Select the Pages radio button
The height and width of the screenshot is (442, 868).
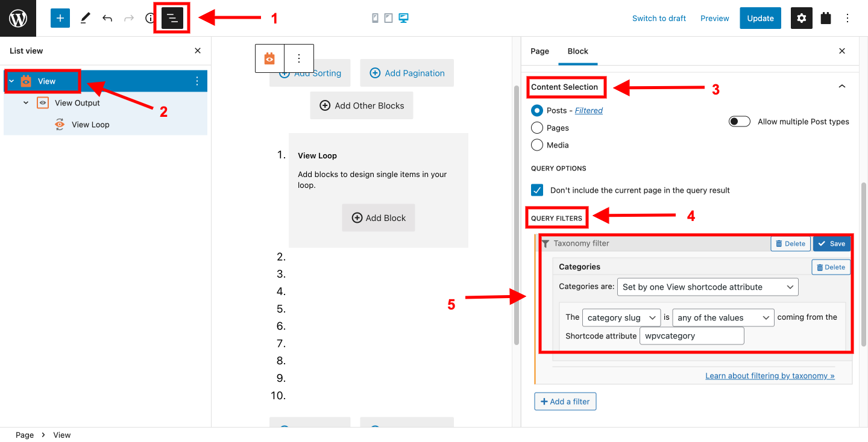tap(537, 128)
